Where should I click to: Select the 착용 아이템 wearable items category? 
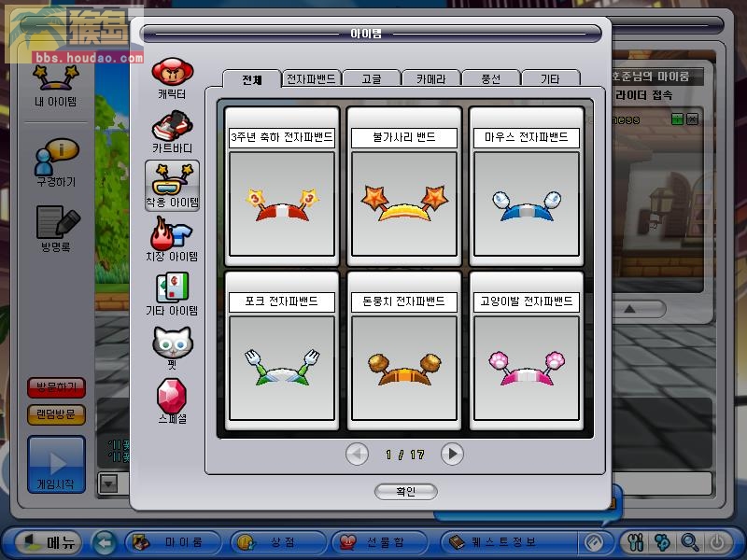pyautogui.click(x=172, y=186)
